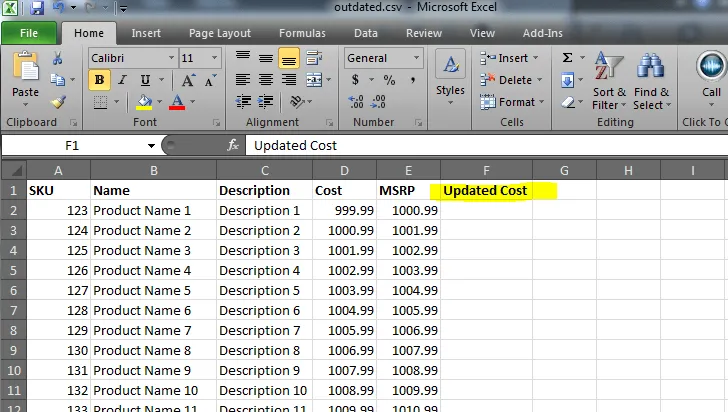This screenshot has height=412, width=728.
Task: Switch to the Formulas tab
Action: point(302,33)
